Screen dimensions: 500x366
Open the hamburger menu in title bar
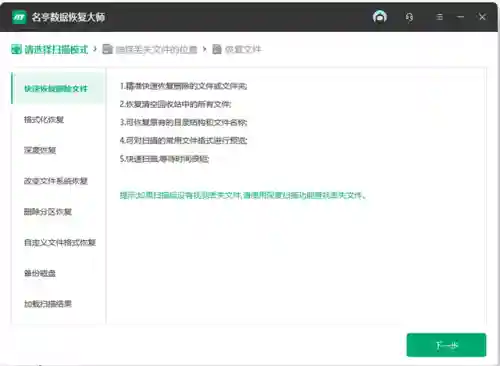click(x=439, y=17)
